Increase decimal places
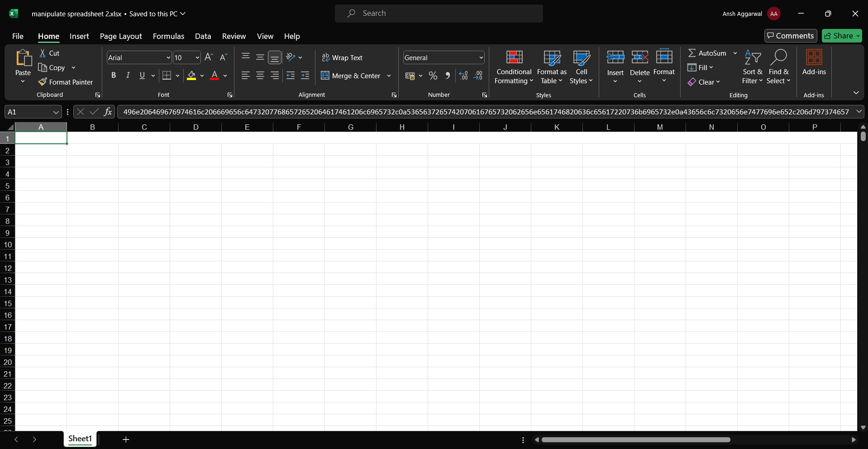Screen dimensions: 868x449 (x=463, y=76)
